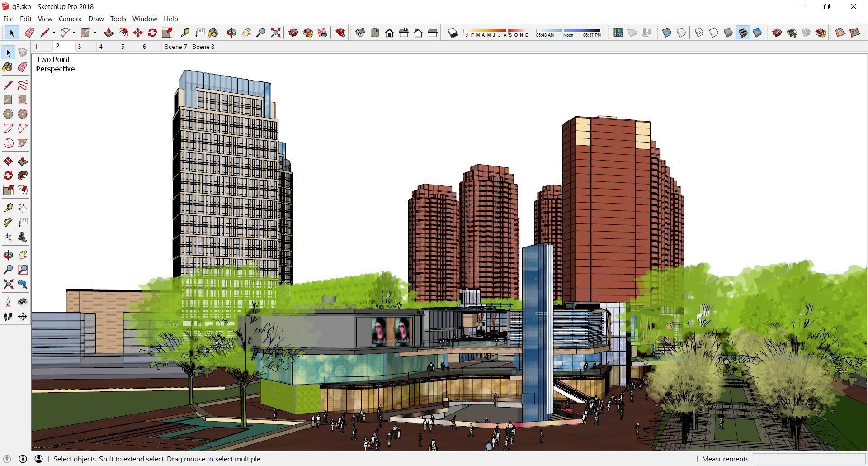The image size is (868, 466).
Task: Choose the Rotated Rectangle tool
Action: point(23,100)
